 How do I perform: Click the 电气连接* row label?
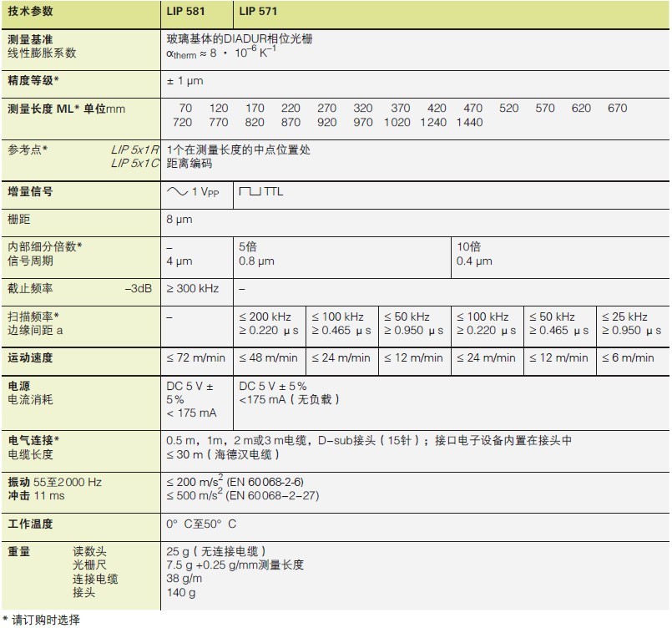point(33,440)
